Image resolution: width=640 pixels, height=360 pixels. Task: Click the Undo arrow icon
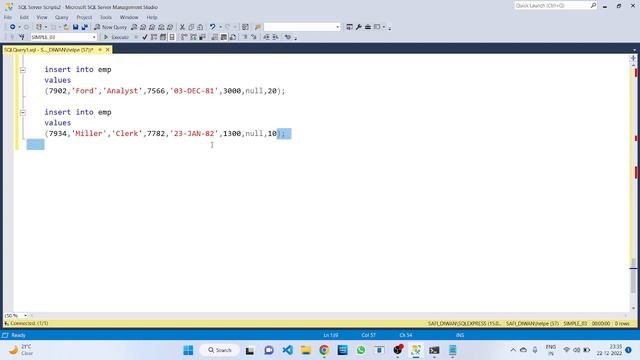[x=213, y=27]
